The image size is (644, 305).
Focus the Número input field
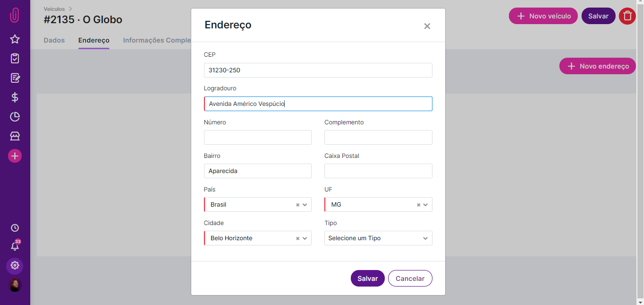[258, 138]
